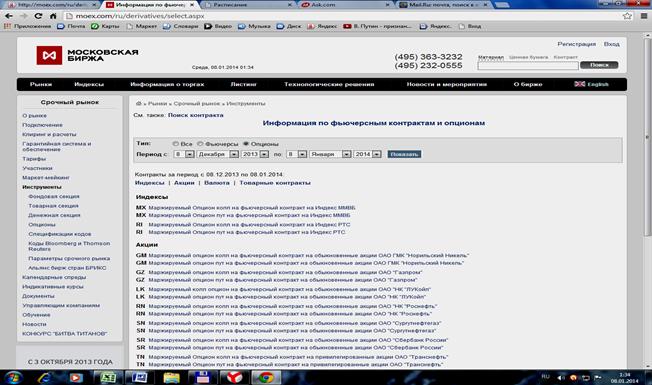The image size is (652, 385).
Task: Open the Информация о торгах menu
Action: click(167, 84)
